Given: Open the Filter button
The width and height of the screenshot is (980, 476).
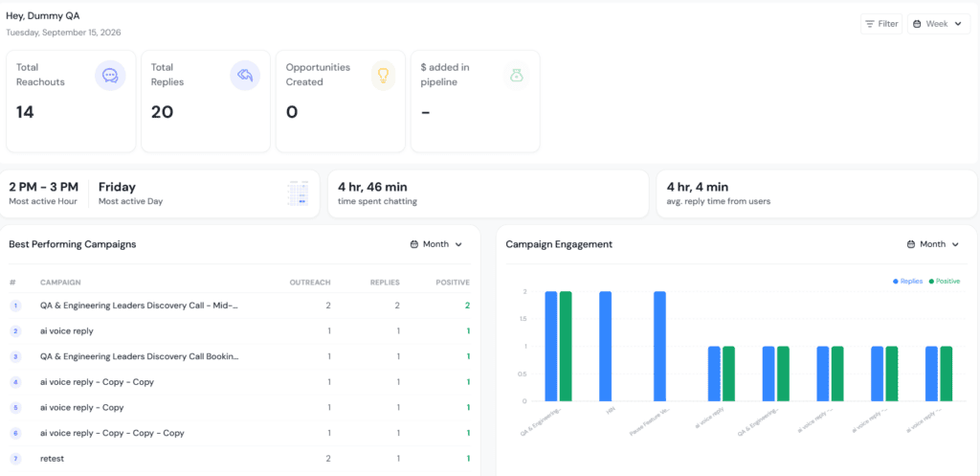Looking at the screenshot, I should point(881,24).
